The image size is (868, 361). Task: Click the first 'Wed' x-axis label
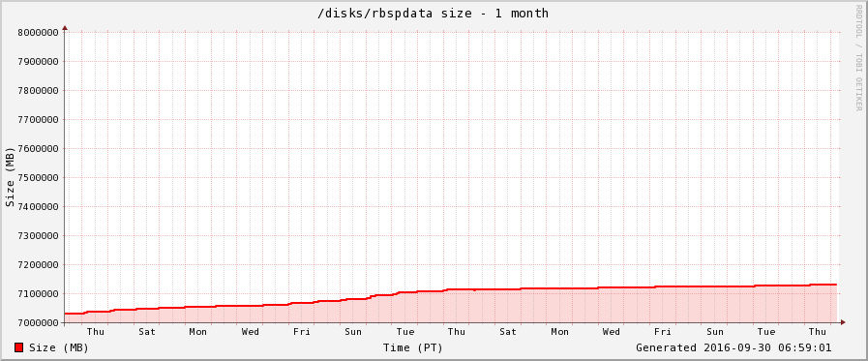pyautogui.click(x=251, y=332)
